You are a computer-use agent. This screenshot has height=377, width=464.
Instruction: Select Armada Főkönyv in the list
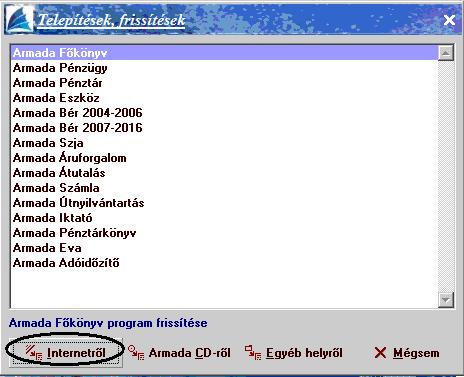(x=224, y=53)
